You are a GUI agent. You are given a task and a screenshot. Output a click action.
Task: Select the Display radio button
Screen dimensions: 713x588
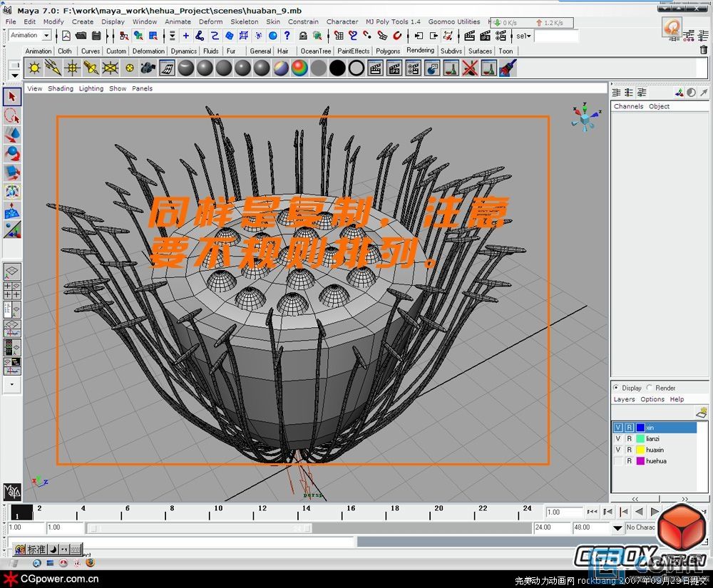(x=616, y=388)
